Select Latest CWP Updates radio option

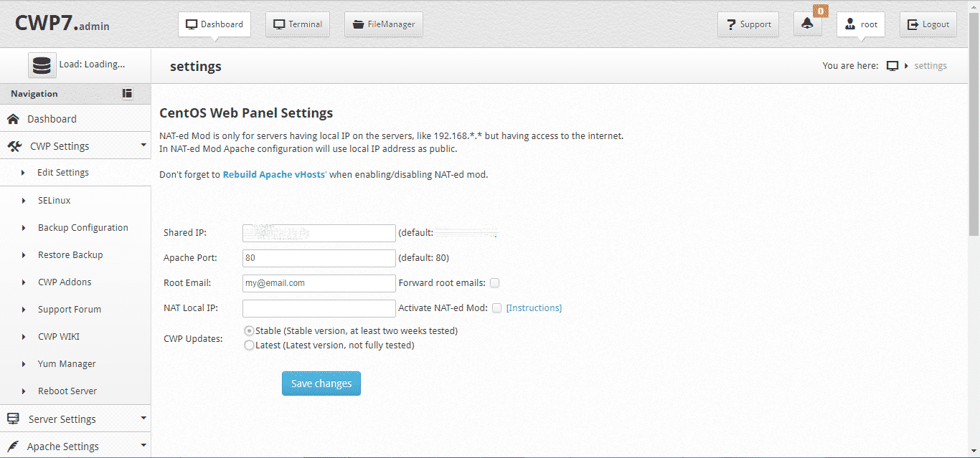[249, 345]
